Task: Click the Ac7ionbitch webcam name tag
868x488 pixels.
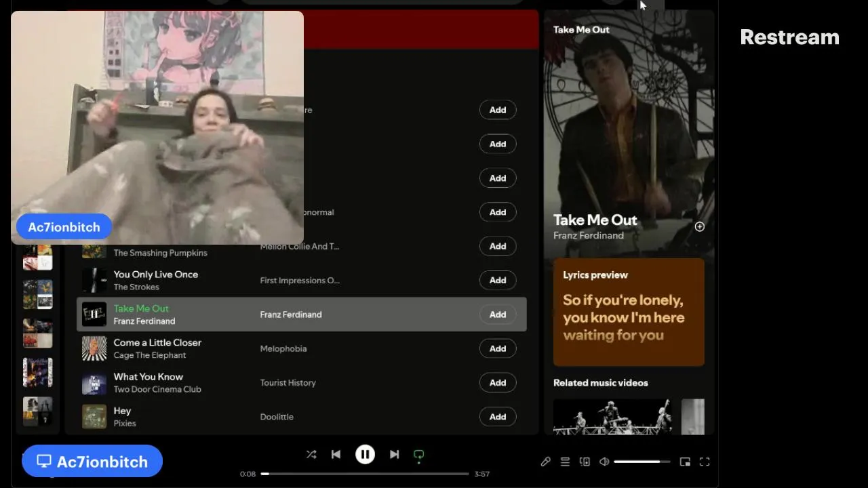Action: [64, 227]
